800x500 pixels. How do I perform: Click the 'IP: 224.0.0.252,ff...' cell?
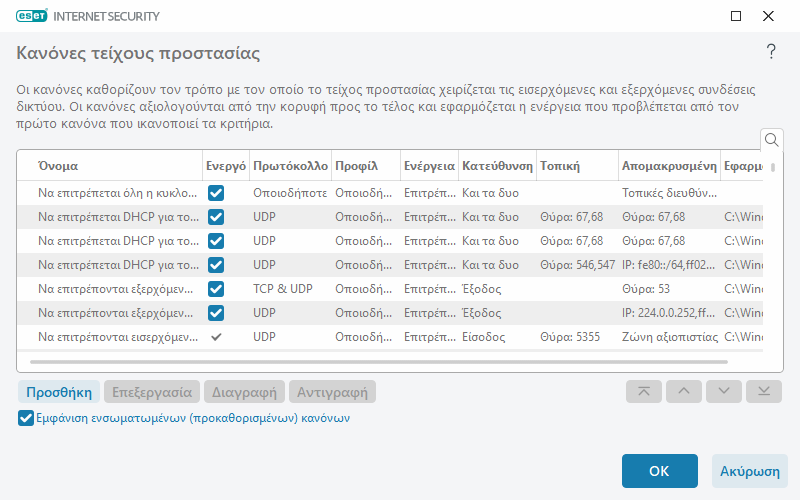tap(668, 313)
